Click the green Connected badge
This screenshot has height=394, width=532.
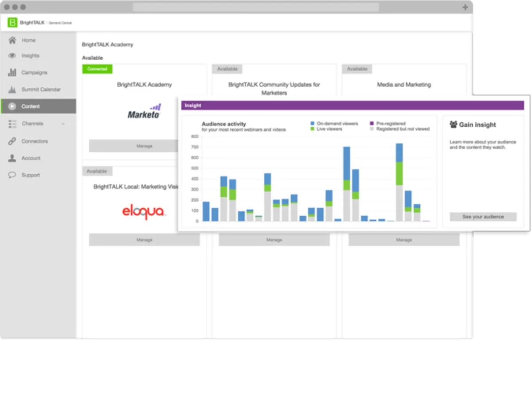point(97,69)
